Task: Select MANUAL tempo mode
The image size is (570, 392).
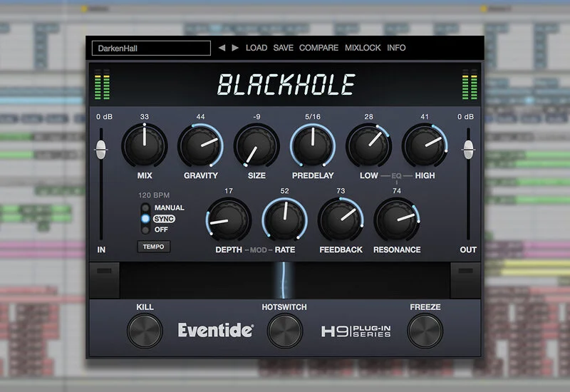Action: (146, 208)
